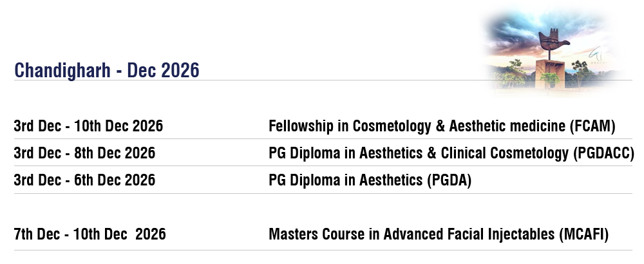Select the 3rd Dec - 8th Dec 2026 date
The width and height of the screenshot is (644, 264).
click(84, 153)
